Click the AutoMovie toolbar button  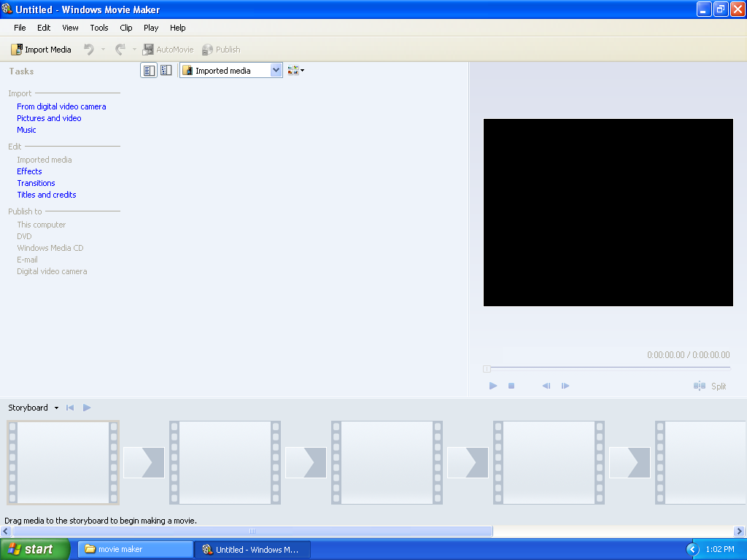point(169,50)
